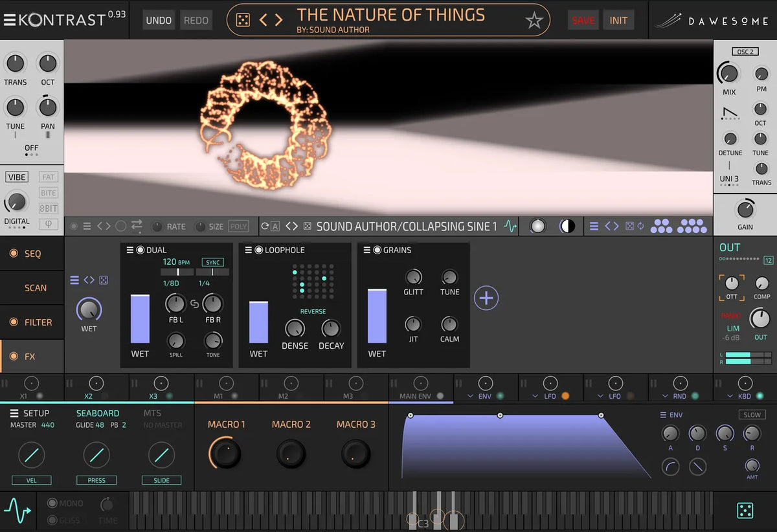This screenshot has width=777, height=532.
Task: Select the sine waveform icon bottom left
Action: [17, 511]
